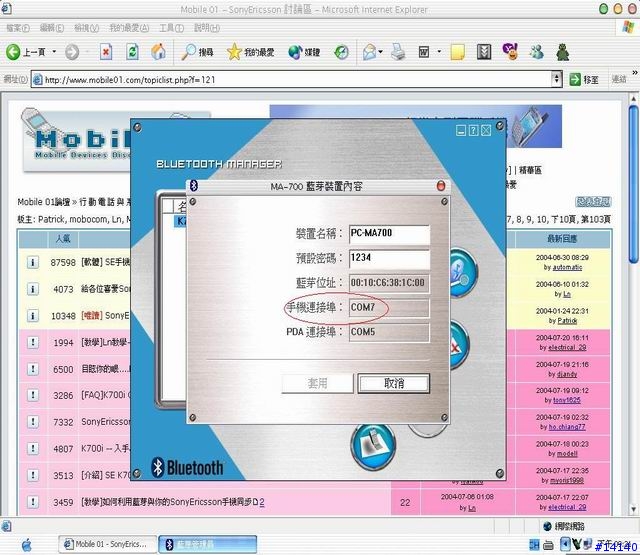This screenshot has width=640, height=555.
Task: Open the File menu in Internet Explorer
Action: [18, 28]
